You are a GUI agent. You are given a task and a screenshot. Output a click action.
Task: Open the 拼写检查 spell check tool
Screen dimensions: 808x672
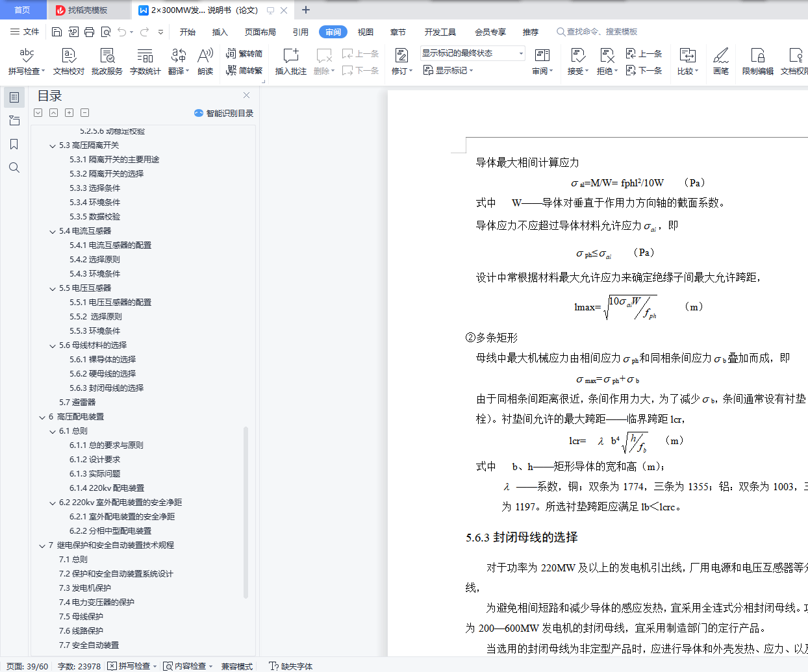[27, 62]
